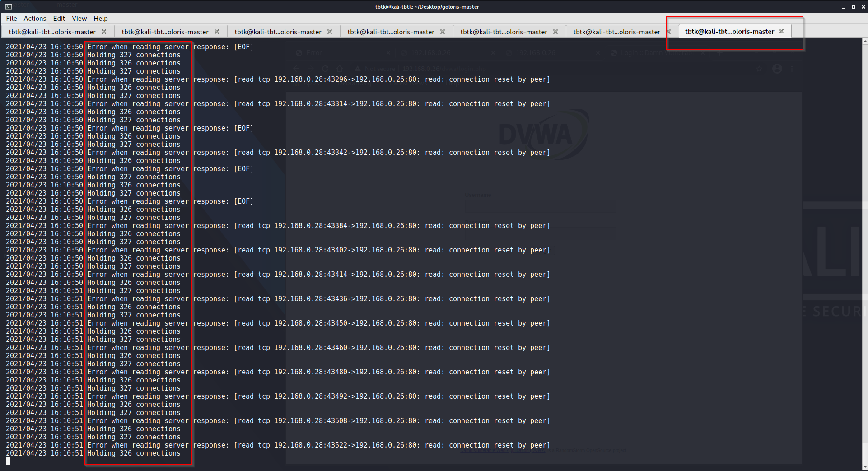
Task: Click error line with port 43342
Action: click(278, 153)
